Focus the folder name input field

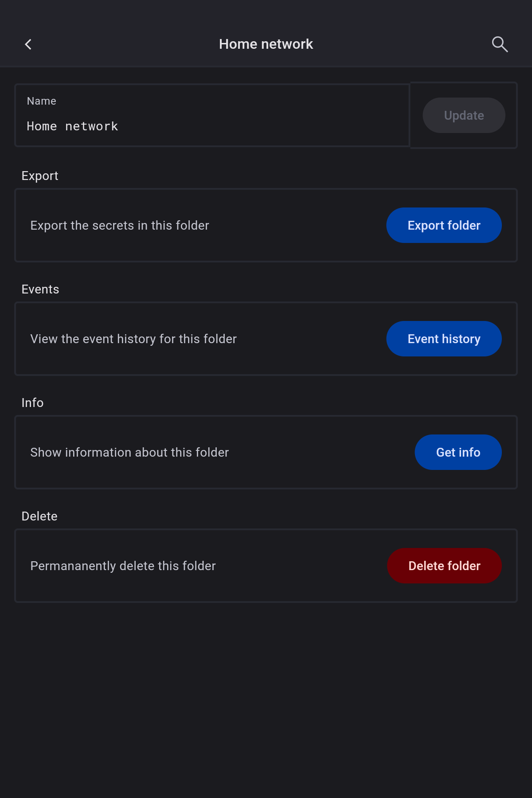pyautogui.click(x=212, y=126)
